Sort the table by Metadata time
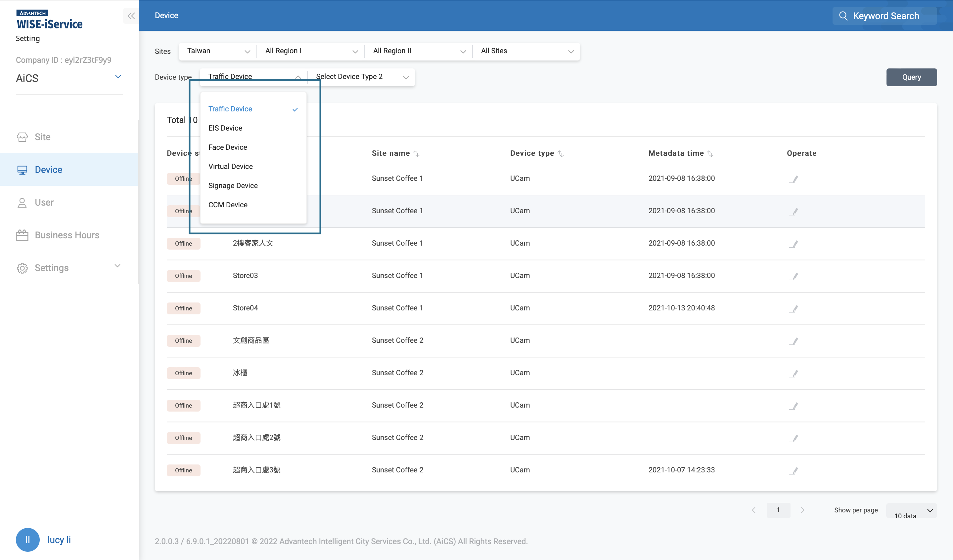The image size is (953, 560). click(x=710, y=153)
